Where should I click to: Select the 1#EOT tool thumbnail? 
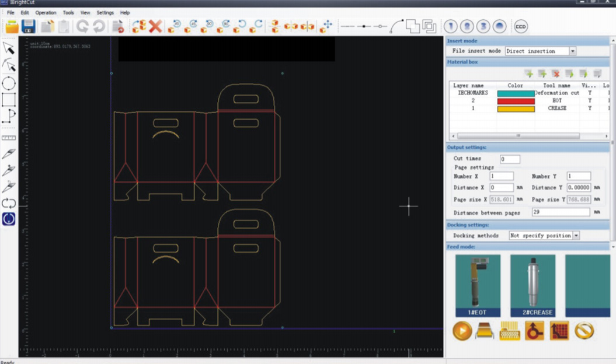478,286
